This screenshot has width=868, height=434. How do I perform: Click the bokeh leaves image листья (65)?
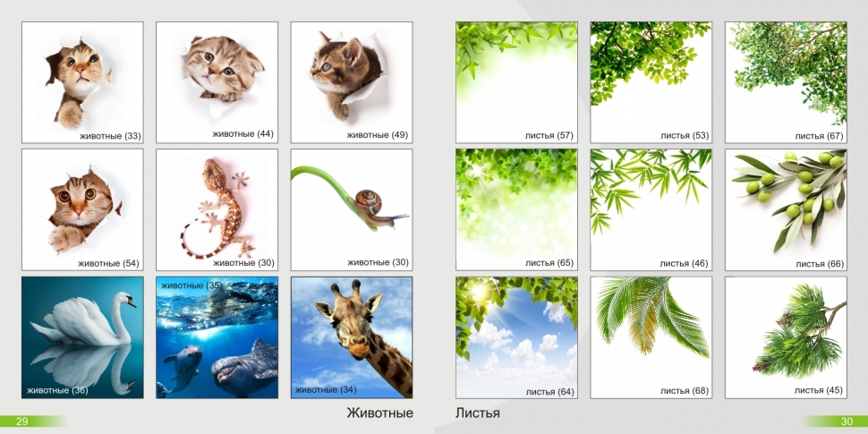(x=516, y=209)
